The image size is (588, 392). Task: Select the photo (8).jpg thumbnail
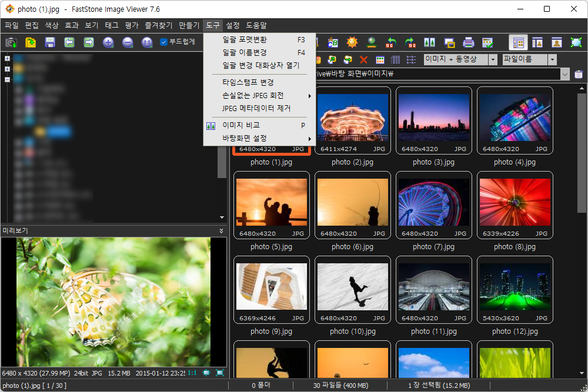coord(515,205)
